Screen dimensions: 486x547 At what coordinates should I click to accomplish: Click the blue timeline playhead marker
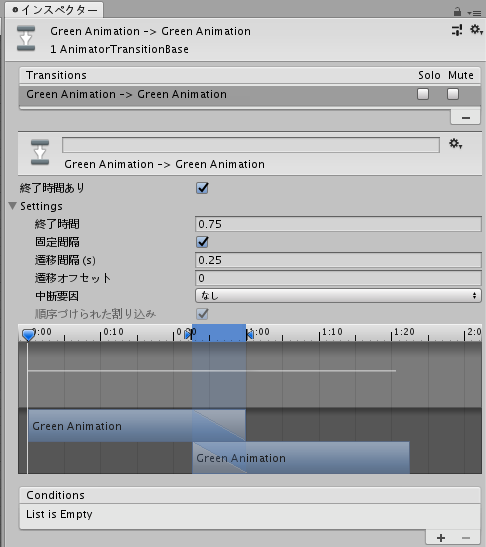[x=28, y=335]
